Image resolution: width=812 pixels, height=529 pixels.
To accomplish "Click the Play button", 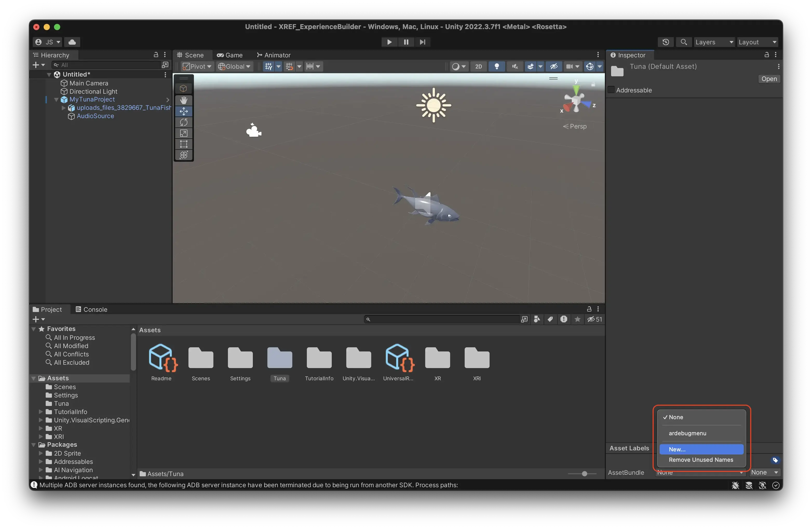I will tap(389, 42).
